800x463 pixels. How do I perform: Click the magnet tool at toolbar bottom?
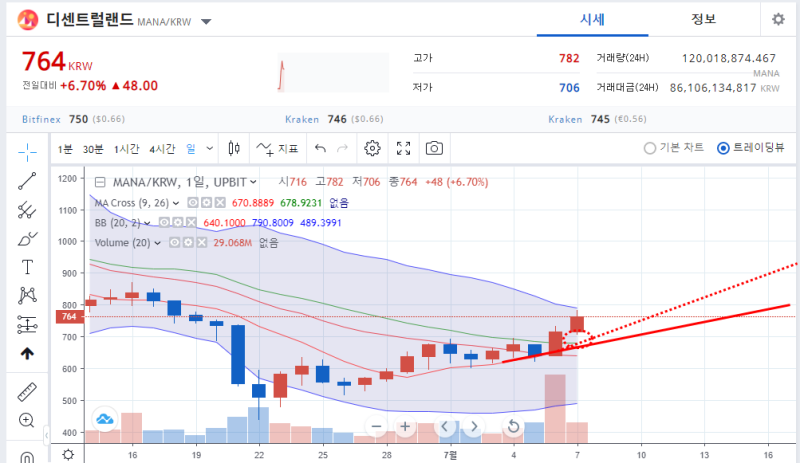27,457
